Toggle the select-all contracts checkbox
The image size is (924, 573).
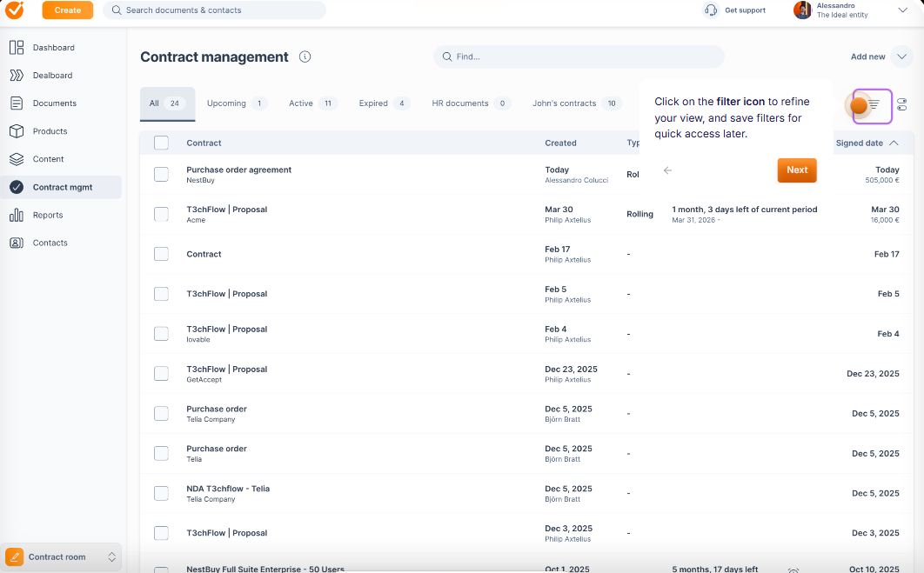pyautogui.click(x=161, y=143)
